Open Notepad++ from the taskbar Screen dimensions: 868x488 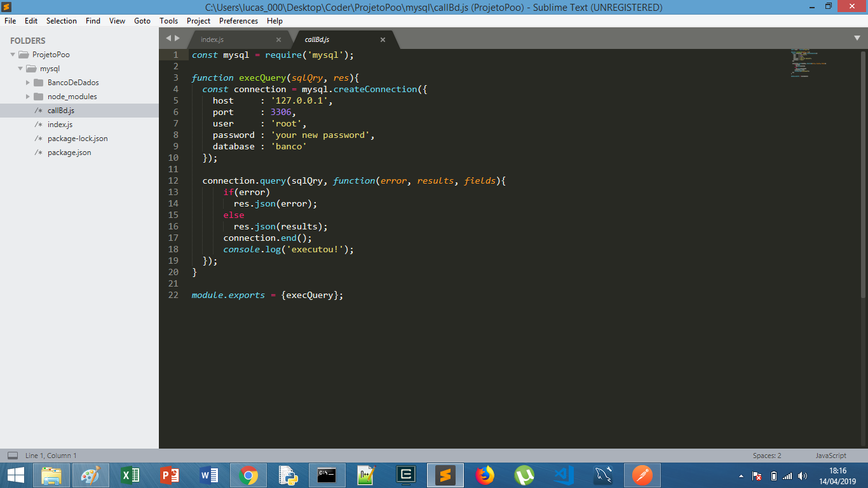click(367, 475)
